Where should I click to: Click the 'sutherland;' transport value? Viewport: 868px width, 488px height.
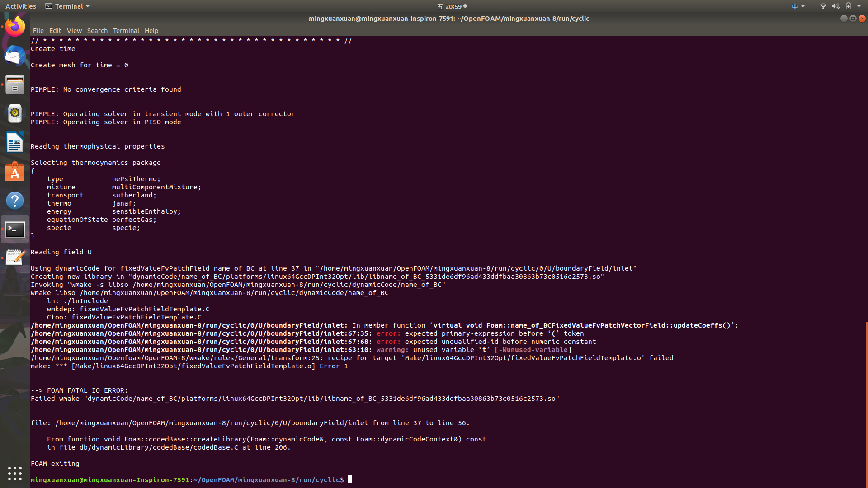(134, 195)
